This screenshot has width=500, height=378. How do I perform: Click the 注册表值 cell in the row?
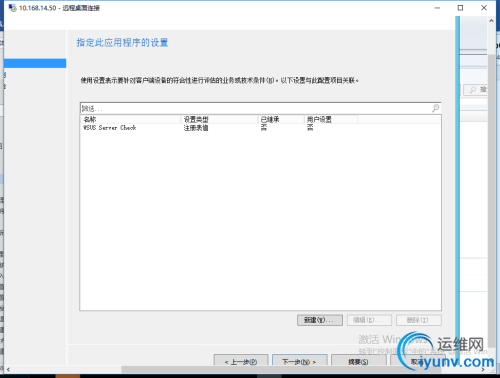[x=196, y=128]
